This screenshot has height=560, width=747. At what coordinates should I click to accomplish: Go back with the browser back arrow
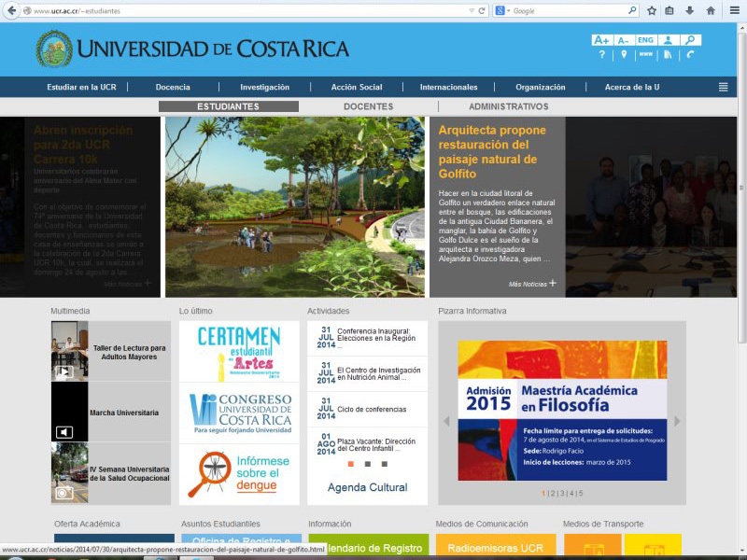tap(11, 10)
